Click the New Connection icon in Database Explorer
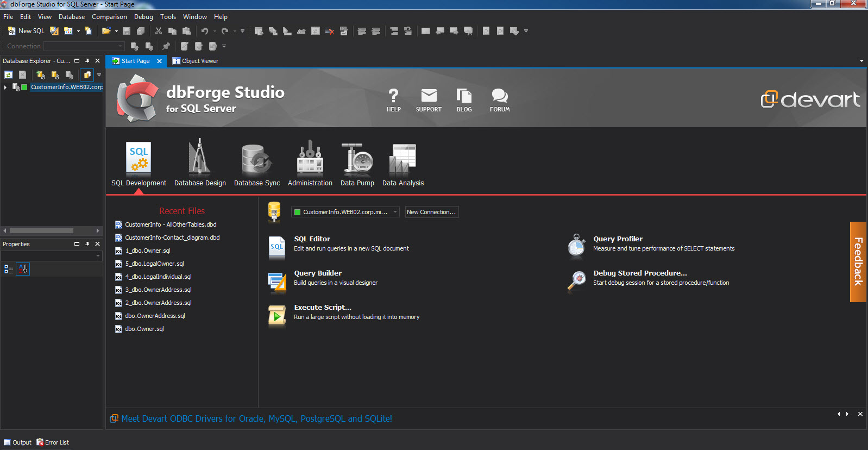 (40, 75)
